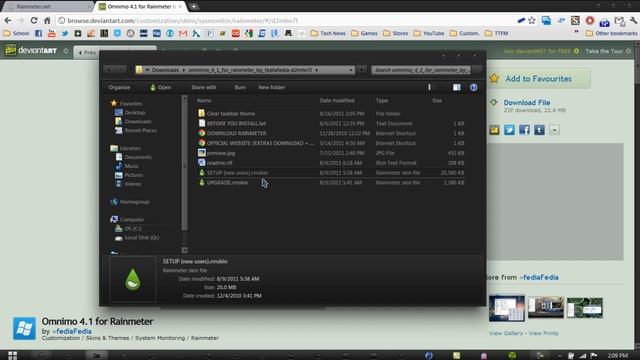Click the Download File link
This screenshot has width=640, height=360.
pos(527,102)
